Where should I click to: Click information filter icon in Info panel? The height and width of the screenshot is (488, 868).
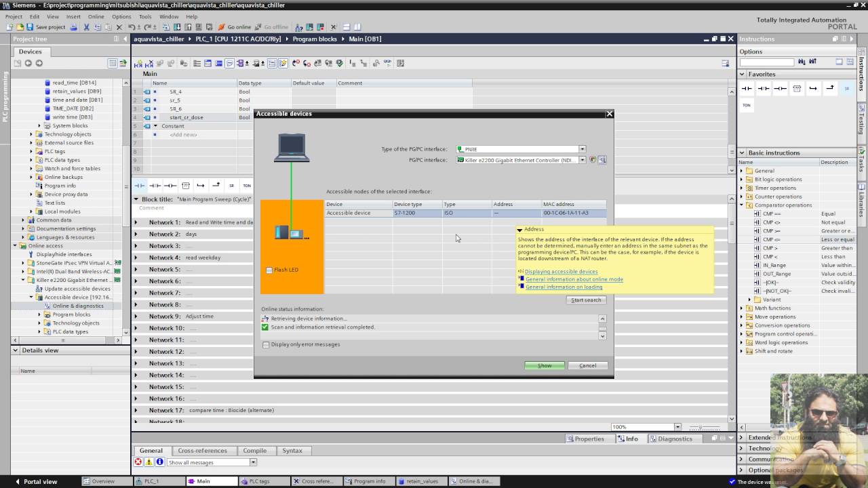tap(160, 462)
